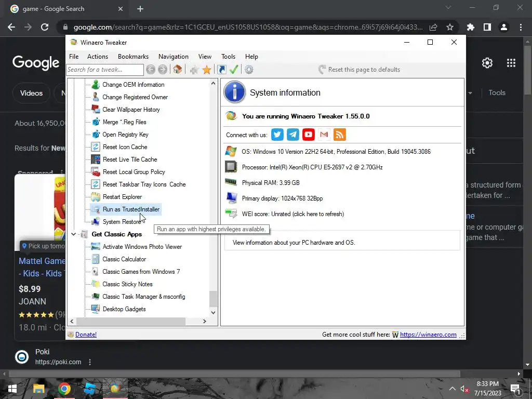532x399 pixels.
Task: Select Classic Sticky Notes tree item
Action: [x=127, y=284]
